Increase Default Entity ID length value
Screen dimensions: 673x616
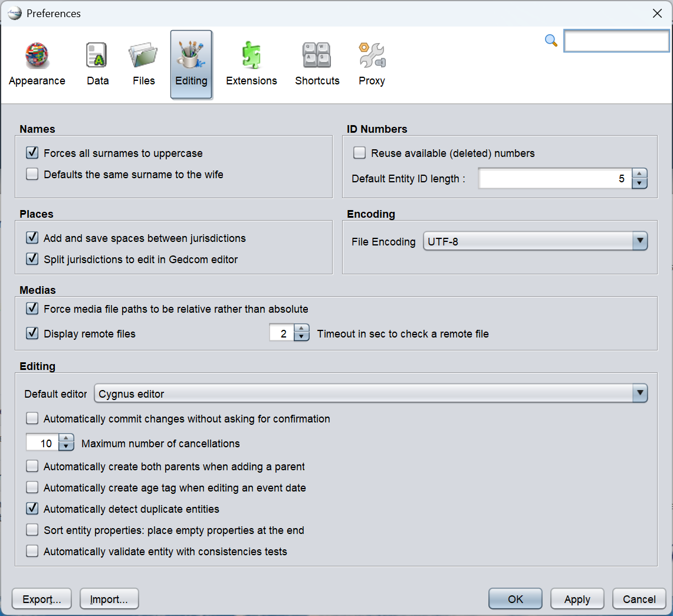click(x=639, y=174)
